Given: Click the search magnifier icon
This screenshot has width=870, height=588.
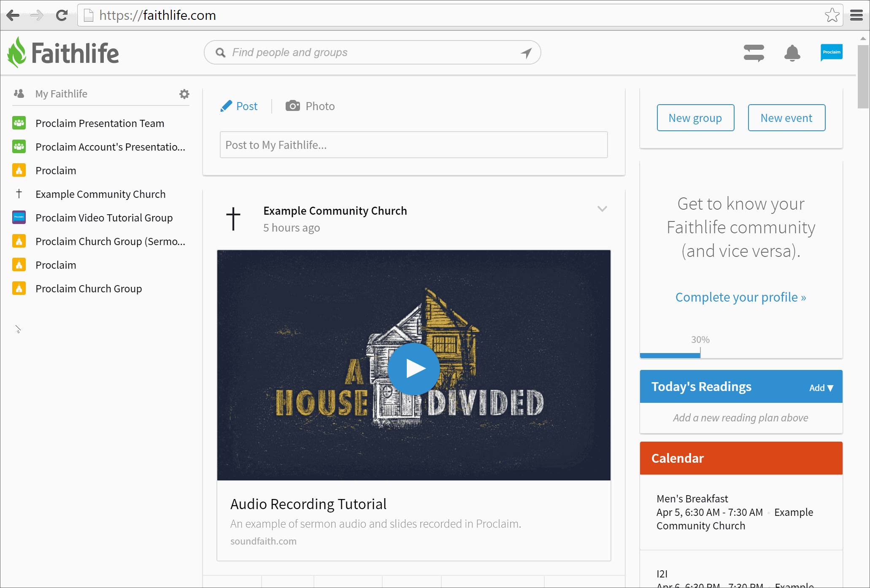Looking at the screenshot, I should (221, 52).
